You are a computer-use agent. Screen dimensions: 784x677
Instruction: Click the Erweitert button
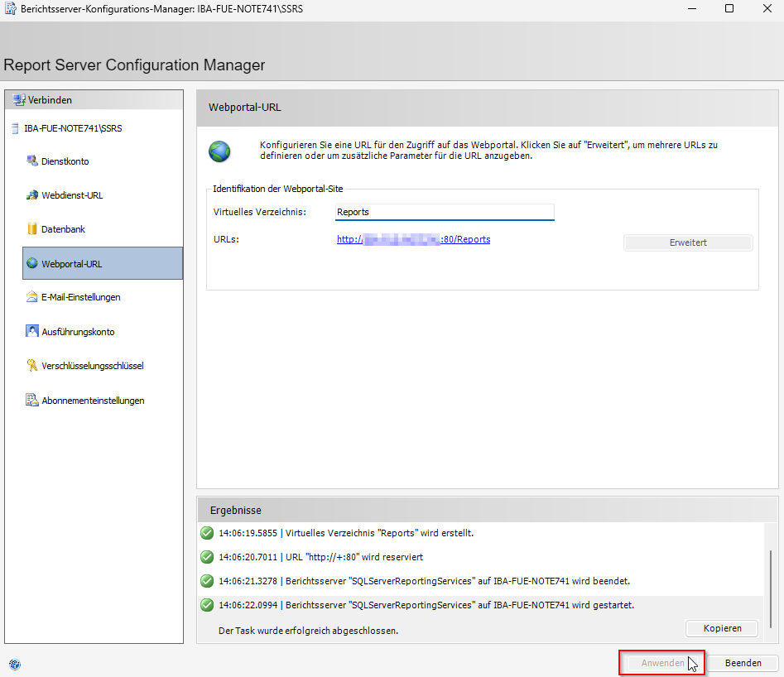687,242
